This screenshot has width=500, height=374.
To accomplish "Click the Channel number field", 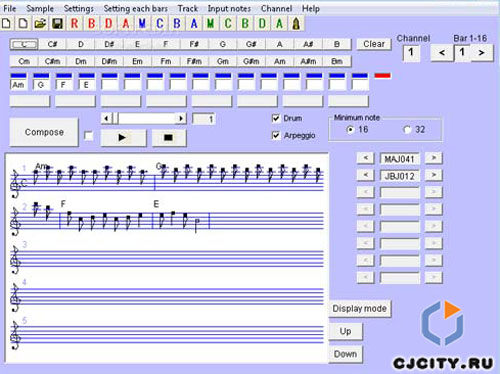I will tap(411, 53).
